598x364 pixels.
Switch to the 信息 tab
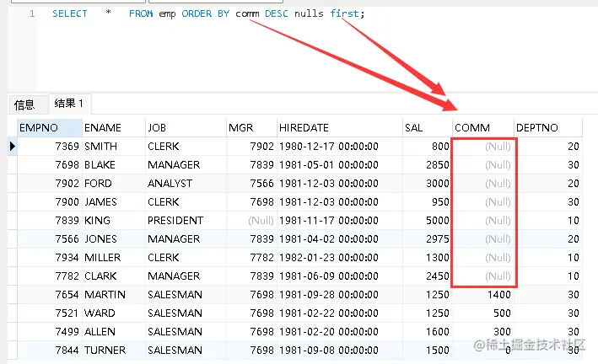pyautogui.click(x=24, y=104)
